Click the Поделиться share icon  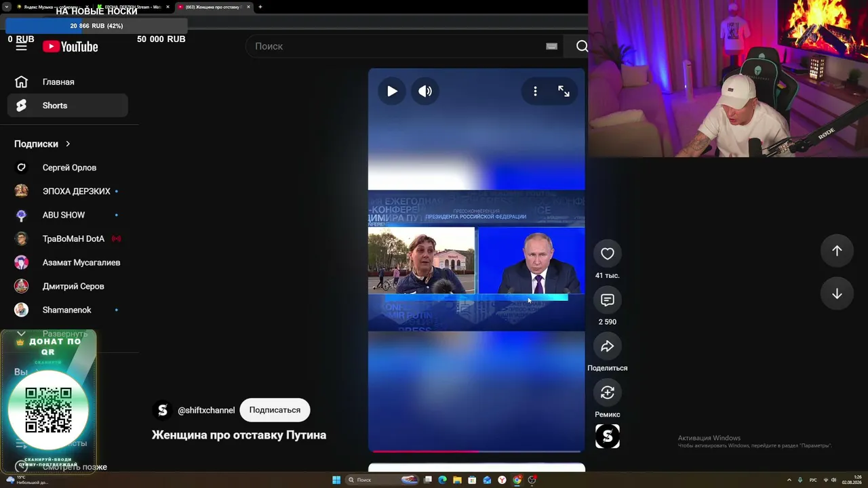click(608, 346)
